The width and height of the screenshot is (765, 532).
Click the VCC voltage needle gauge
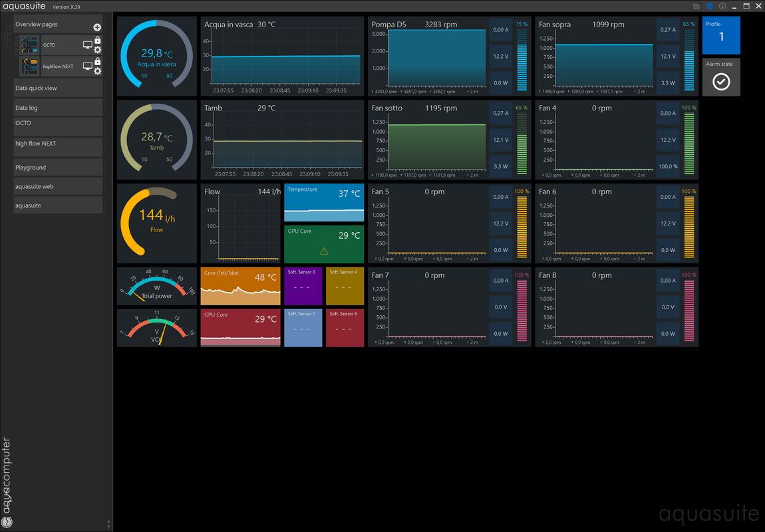coord(156,328)
